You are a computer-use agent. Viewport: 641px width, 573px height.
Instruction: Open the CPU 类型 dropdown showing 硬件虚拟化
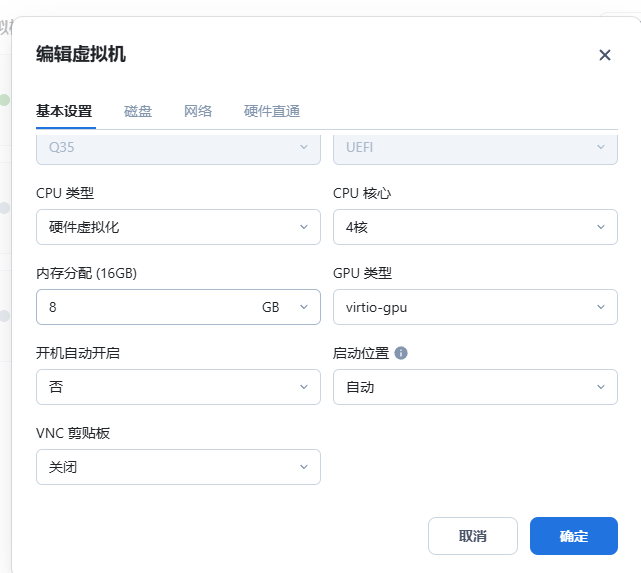(178, 227)
